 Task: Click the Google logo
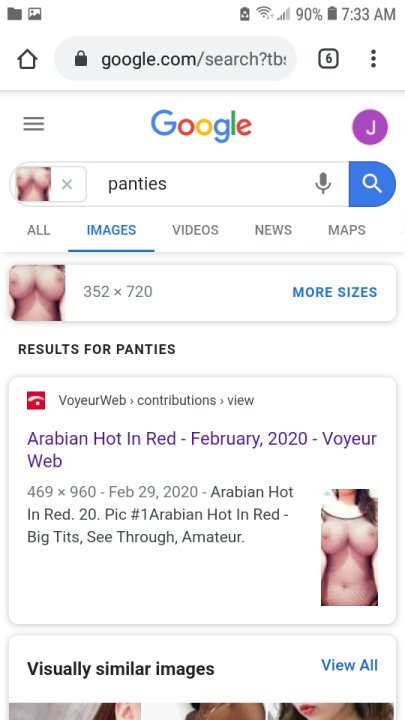(201, 126)
